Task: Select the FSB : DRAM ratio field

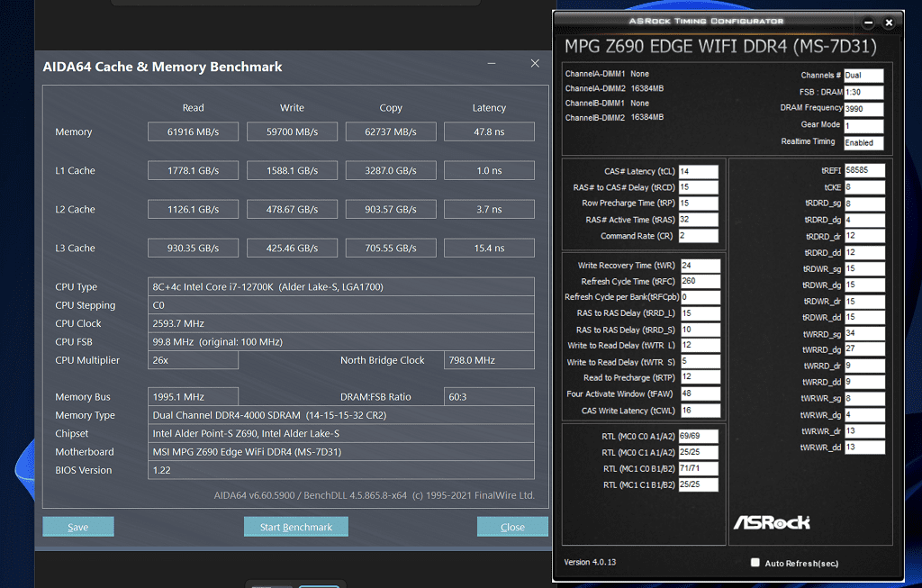Action: point(863,93)
